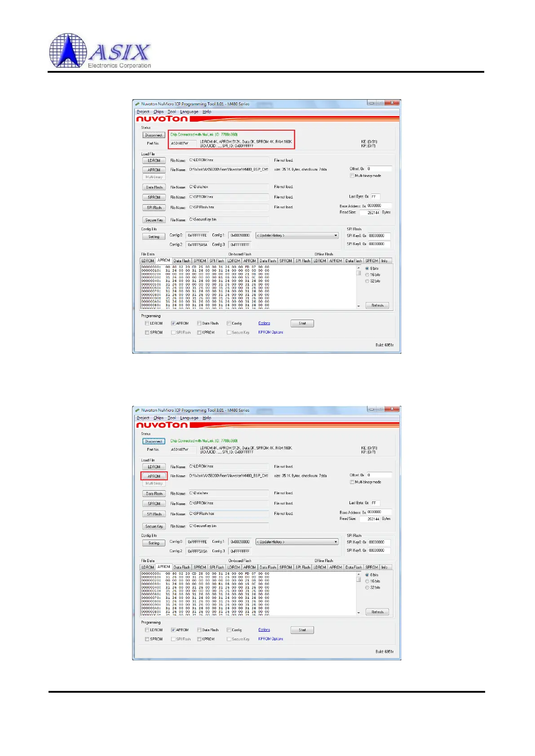
Task: Expand the Update History dropdown in the upper window
Action: coord(297,236)
